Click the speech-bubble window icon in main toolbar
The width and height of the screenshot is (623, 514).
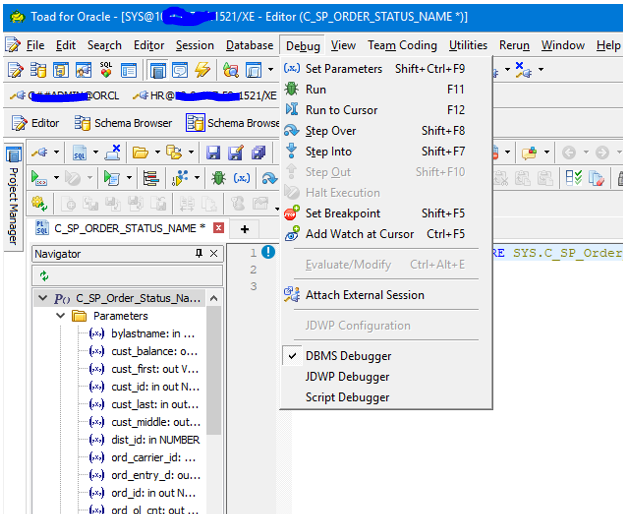(x=180, y=70)
